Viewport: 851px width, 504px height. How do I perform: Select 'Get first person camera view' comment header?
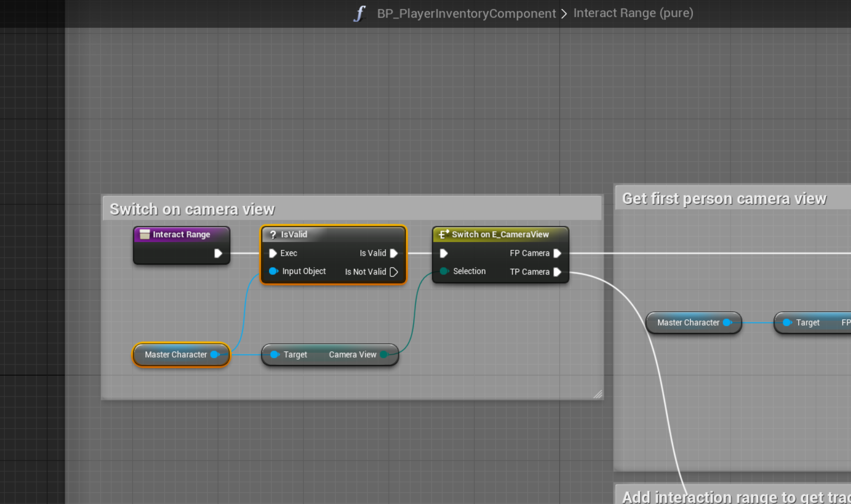tap(724, 199)
